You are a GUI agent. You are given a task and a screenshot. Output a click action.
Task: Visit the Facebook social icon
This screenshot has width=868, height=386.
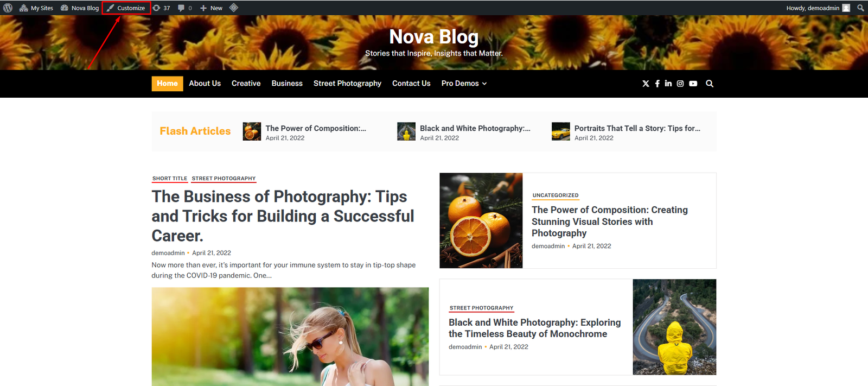coord(657,84)
